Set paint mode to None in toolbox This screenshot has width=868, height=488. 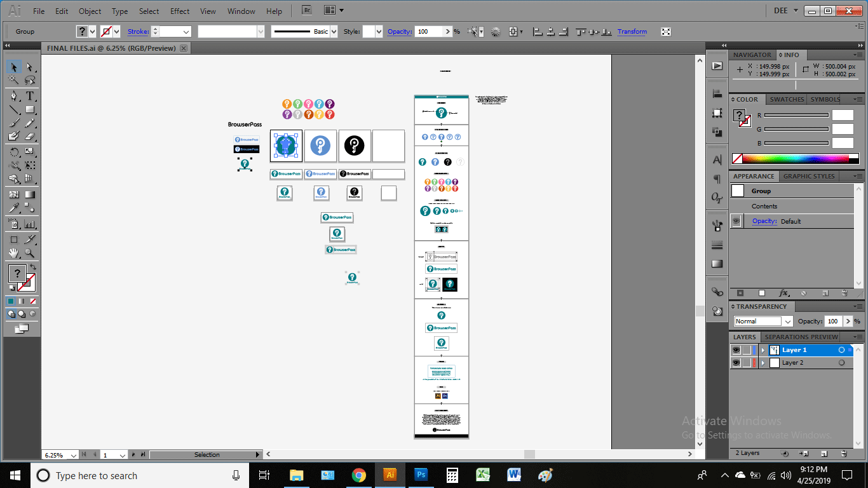(x=32, y=301)
